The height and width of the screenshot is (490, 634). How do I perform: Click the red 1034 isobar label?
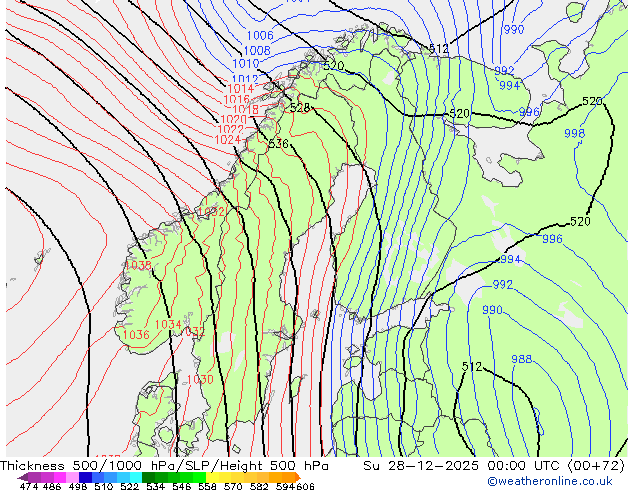(x=168, y=324)
